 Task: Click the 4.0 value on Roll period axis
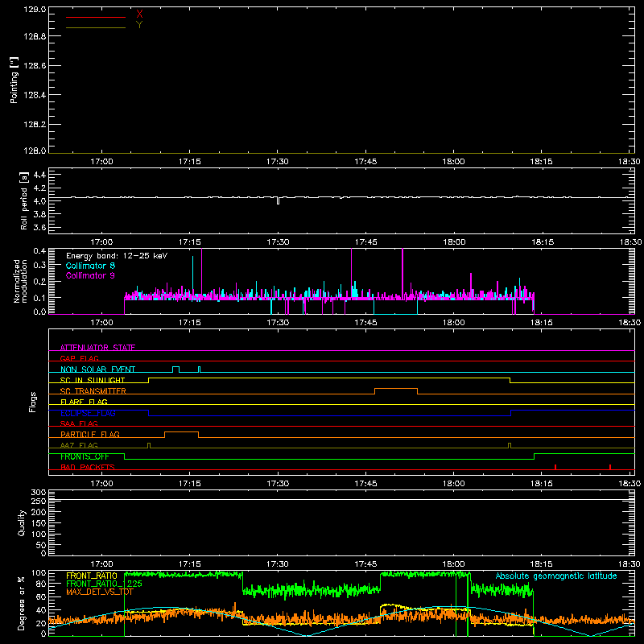pos(39,200)
